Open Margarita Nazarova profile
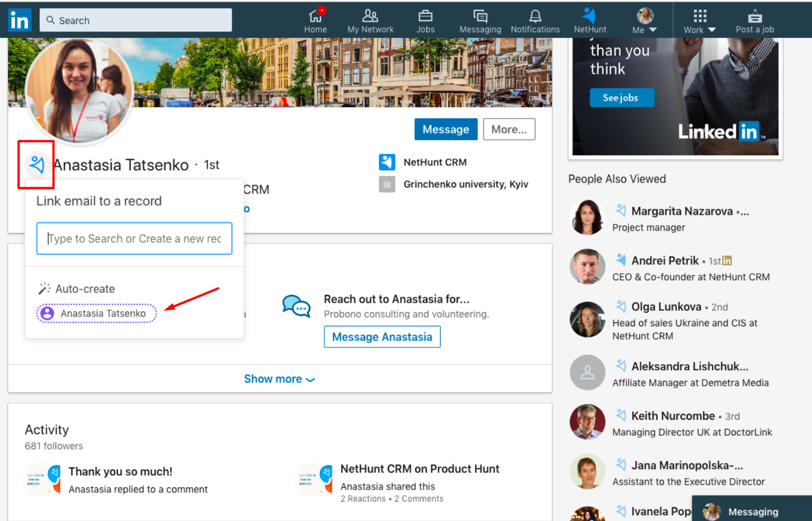Viewport: 812px width, 521px height. [682, 211]
